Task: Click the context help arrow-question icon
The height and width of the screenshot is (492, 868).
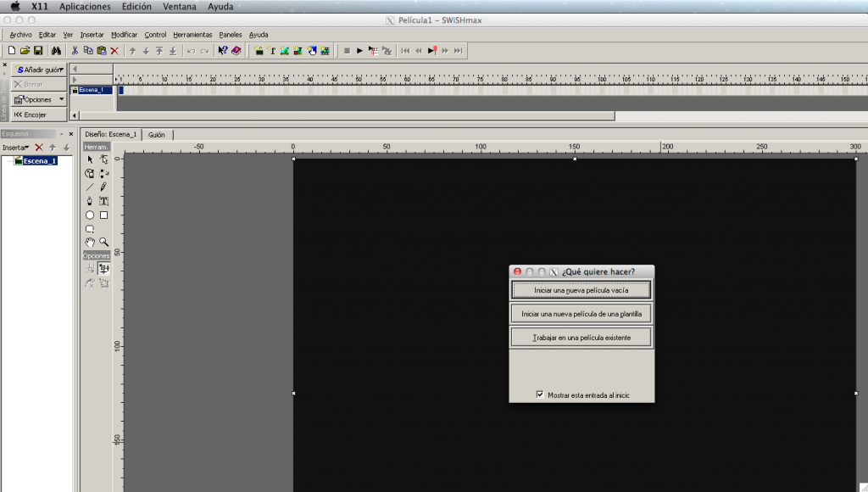Action: (x=223, y=50)
